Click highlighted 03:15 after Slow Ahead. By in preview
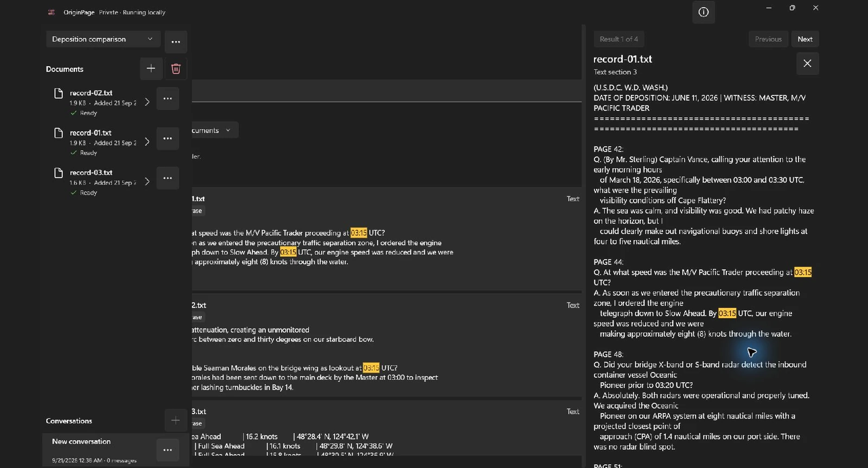Screen dimensions: 868x468 727,313
